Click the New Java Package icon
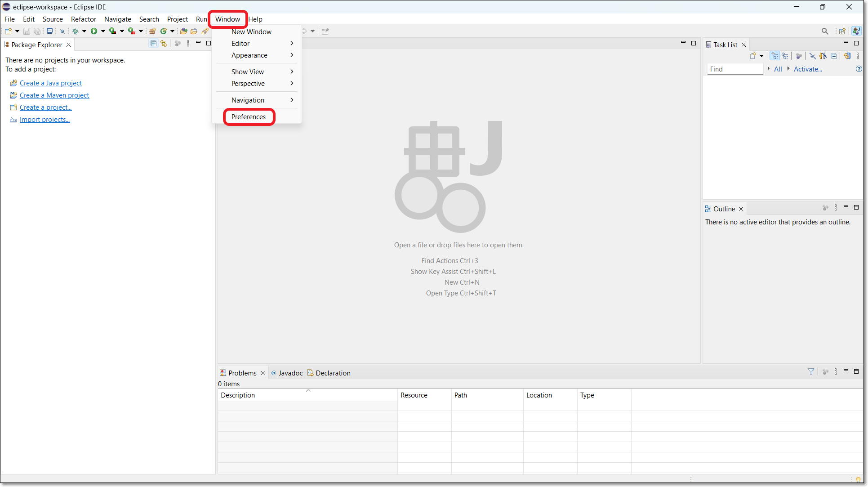This screenshot has height=487, width=868. 152,31
